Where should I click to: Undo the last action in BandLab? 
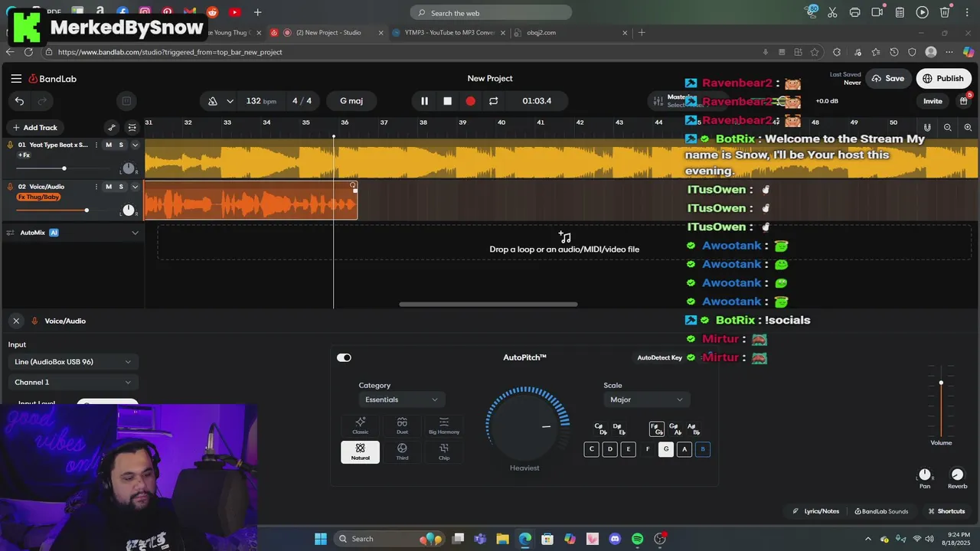pyautogui.click(x=19, y=101)
